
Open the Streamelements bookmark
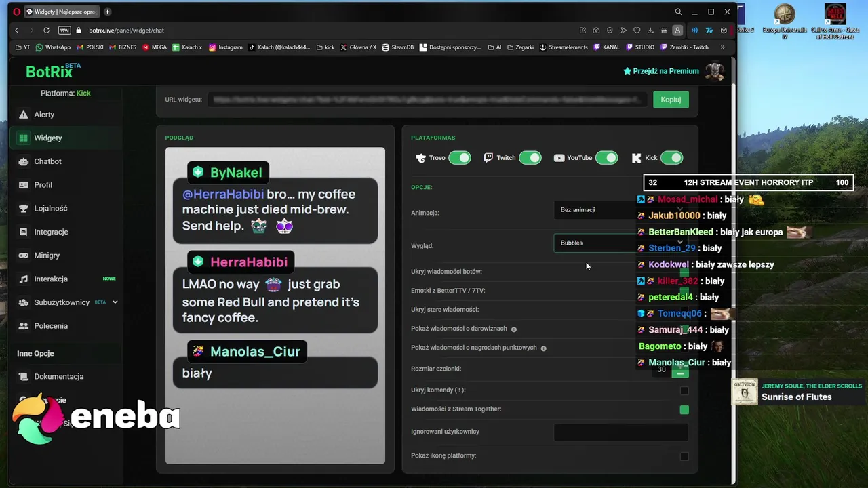(x=564, y=47)
